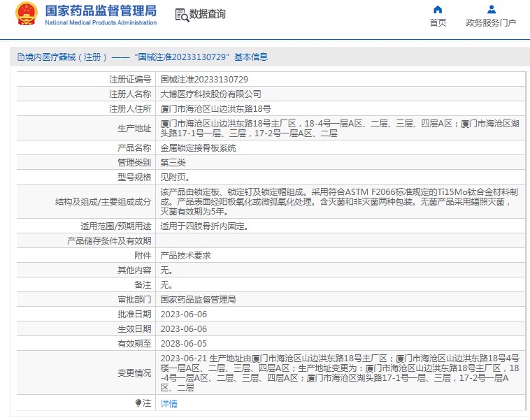The height and width of the screenshot is (420, 530).
Task: Click the 政务服务门户 user icon
Action: 492,9
